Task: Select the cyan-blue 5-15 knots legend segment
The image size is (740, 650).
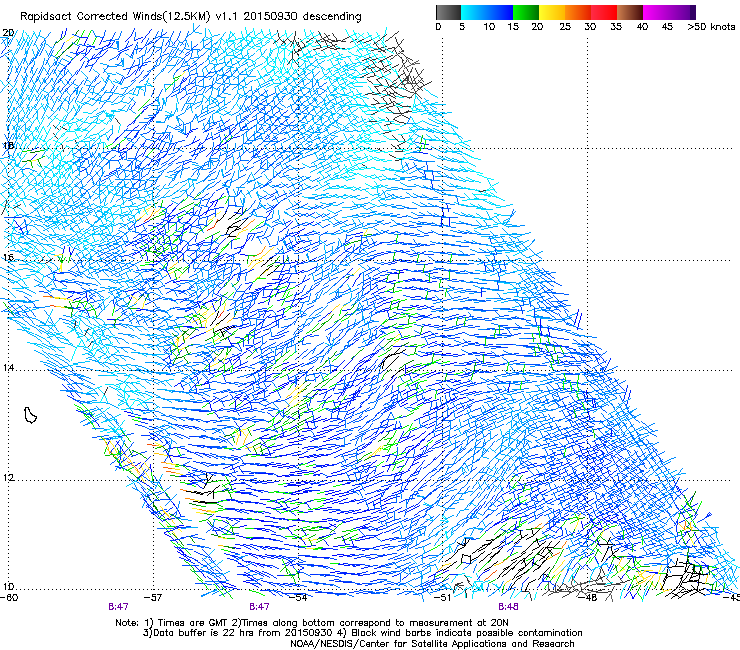Action: click(487, 12)
